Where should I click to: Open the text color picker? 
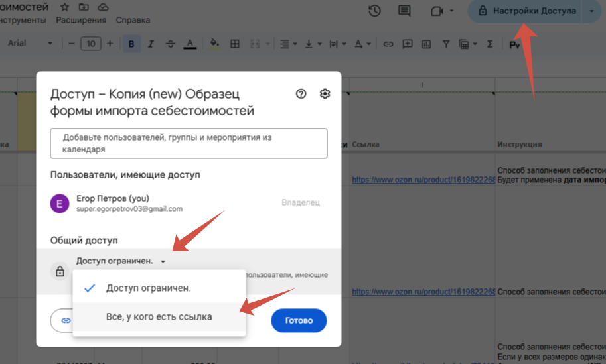tap(190, 44)
